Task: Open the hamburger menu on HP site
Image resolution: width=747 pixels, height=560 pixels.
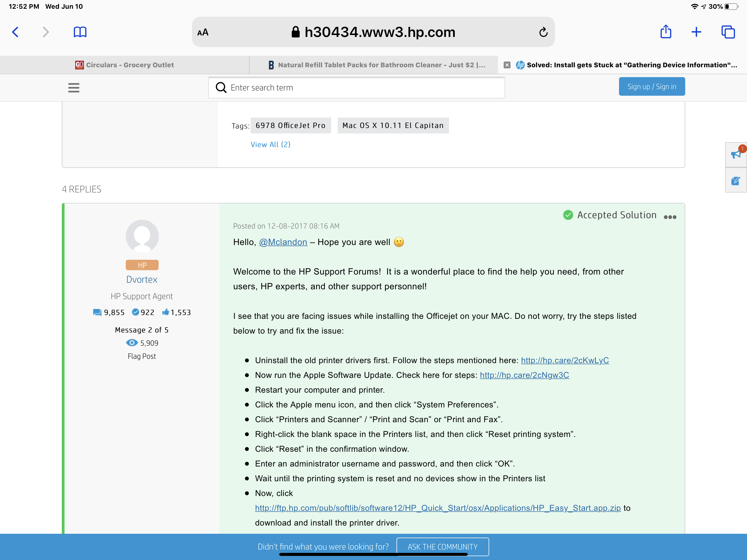Action: coord(74,88)
